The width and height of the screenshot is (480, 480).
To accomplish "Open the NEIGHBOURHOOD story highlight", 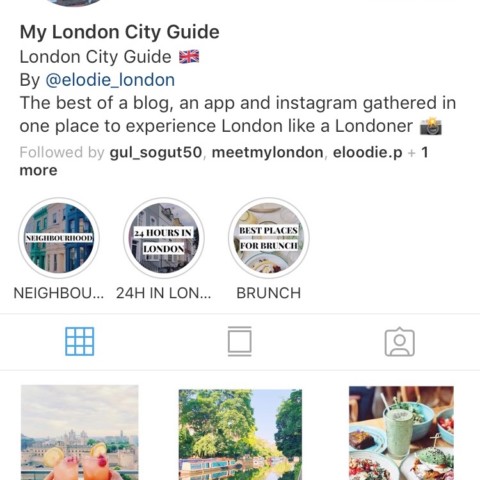I will click(x=59, y=238).
